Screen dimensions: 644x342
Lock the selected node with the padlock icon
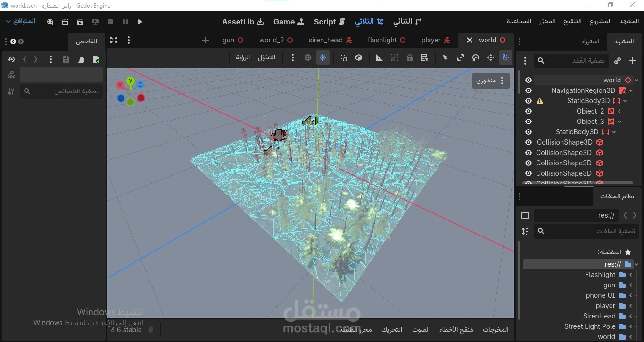(410, 57)
